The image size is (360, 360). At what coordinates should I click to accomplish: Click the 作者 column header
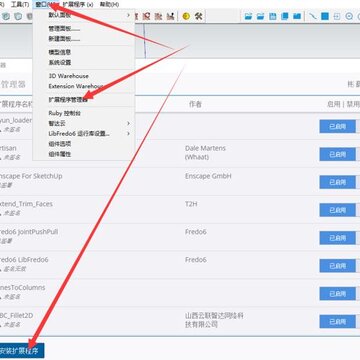click(195, 104)
